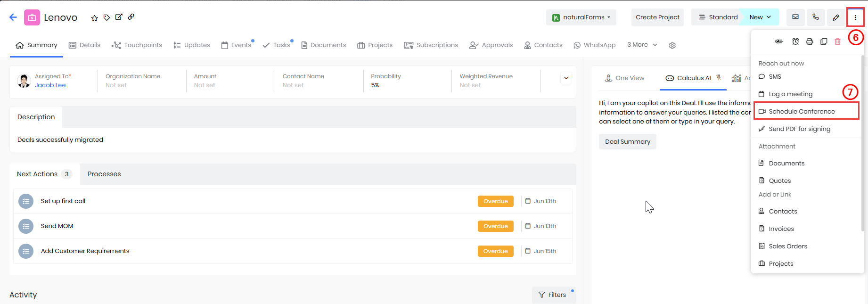Click Overdue badge on Send MOM row

tap(496, 226)
